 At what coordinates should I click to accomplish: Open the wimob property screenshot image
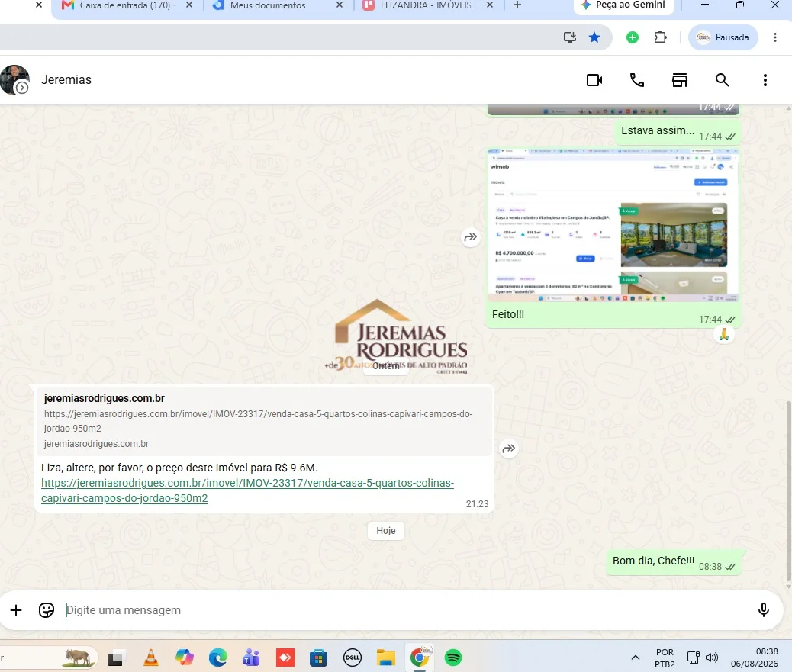pos(613,225)
